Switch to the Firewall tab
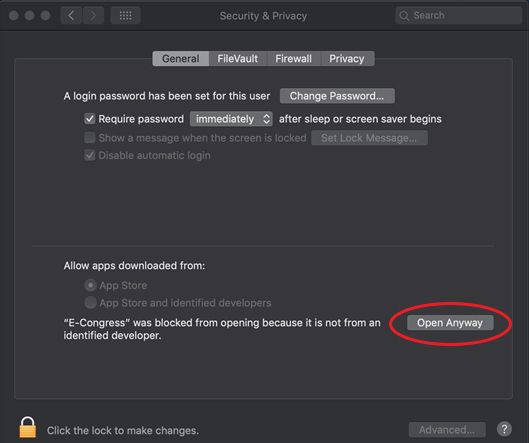 pyautogui.click(x=294, y=59)
